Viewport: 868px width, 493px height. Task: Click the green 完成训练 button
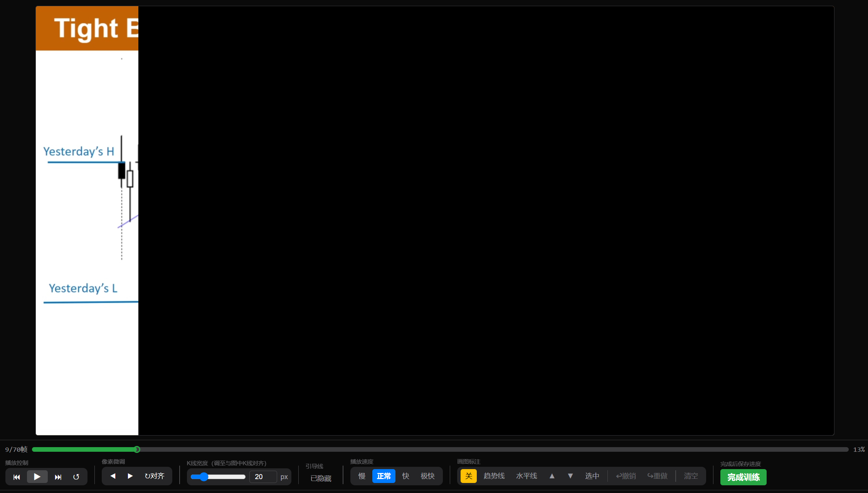pos(743,477)
